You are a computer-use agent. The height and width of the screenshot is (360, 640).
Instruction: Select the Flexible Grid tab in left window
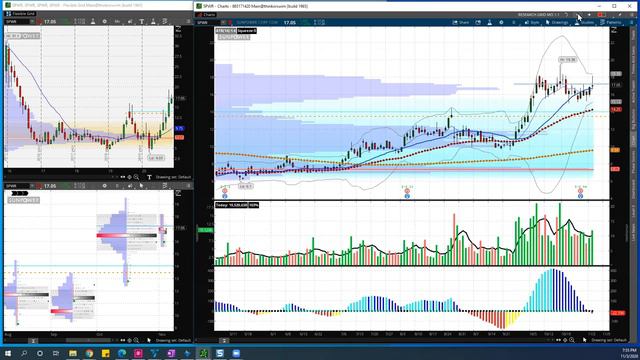click(x=20, y=13)
